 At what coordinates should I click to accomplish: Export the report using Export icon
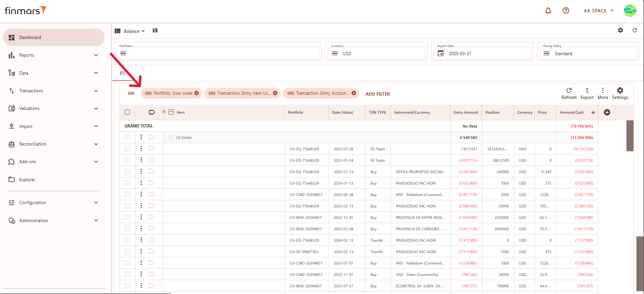pyautogui.click(x=587, y=90)
